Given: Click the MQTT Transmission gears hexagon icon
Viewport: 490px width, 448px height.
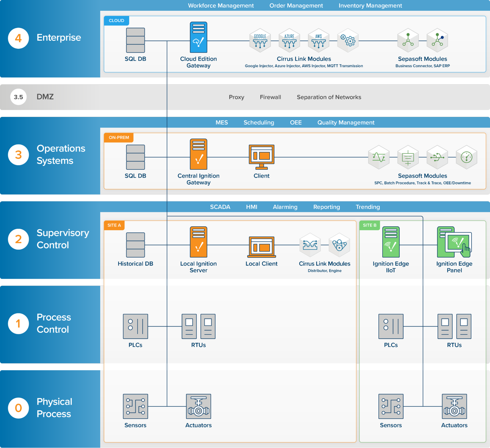Looking at the screenshot, I should [x=348, y=40].
